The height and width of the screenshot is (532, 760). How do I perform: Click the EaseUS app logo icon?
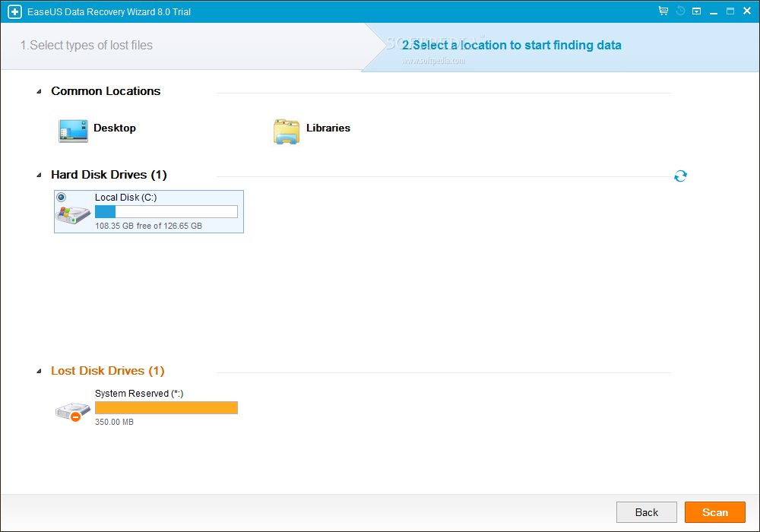click(x=14, y=11)
